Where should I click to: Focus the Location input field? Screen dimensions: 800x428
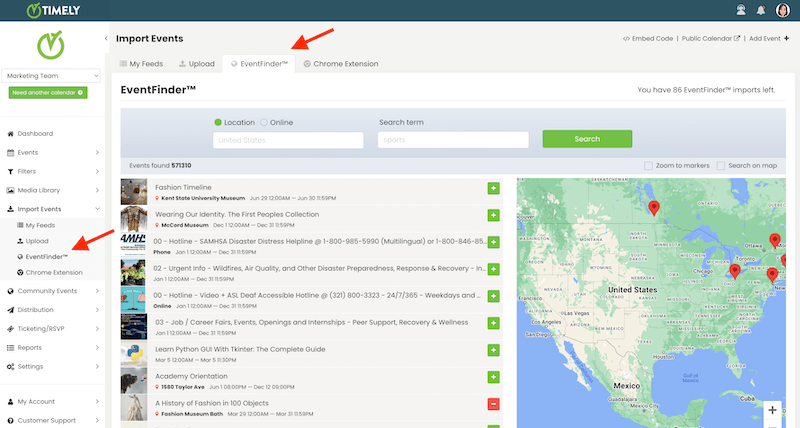tap(288, 140)
